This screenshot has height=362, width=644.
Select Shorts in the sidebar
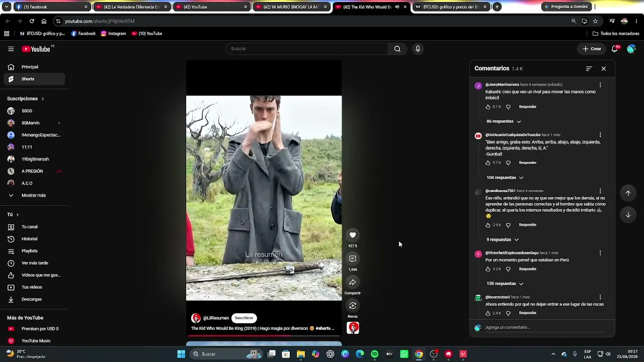(34, 79)
